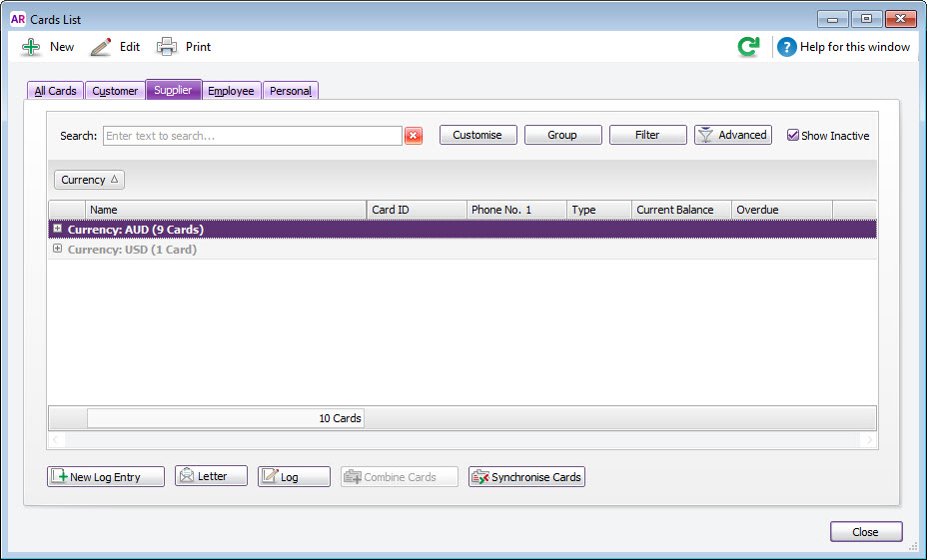The height and width of the screenshot is (560, 927).
Task: Click the horizontal scrollbar right arrow
Action: click(x=869, y=440)
